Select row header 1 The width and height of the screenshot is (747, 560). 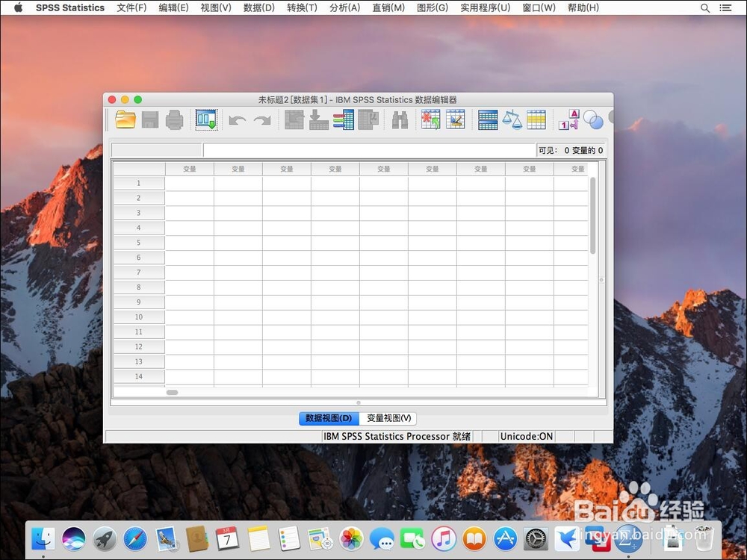point(139,183)
